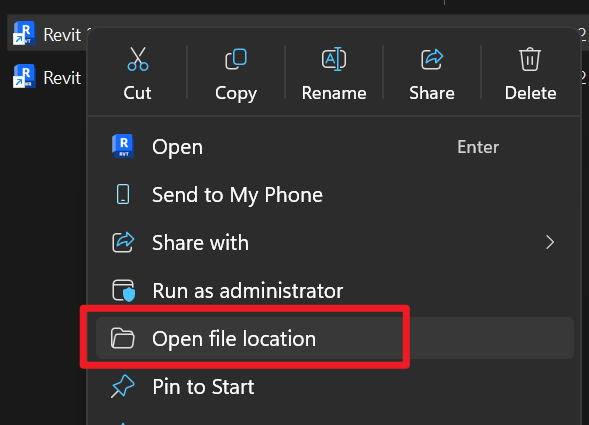Viewport: 589px width, 425px height.
Task: Click the Delete trash can icon
Action: (x=530, y=59)
